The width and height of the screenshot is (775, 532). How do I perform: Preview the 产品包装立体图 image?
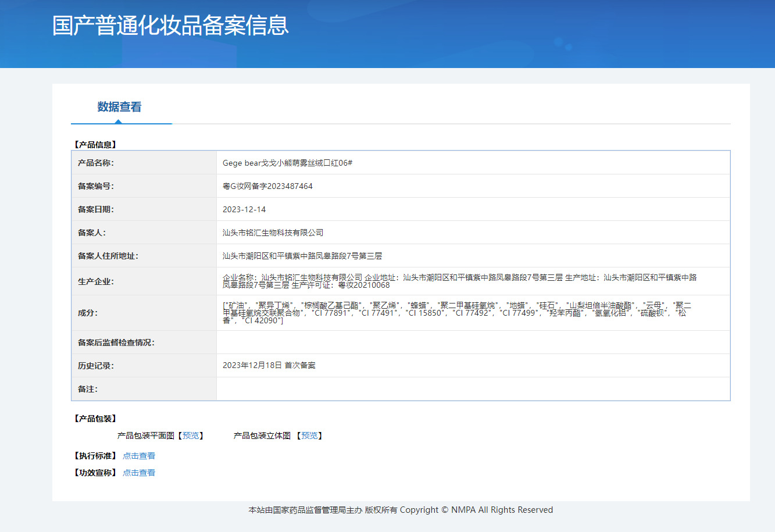click(309, 435)
